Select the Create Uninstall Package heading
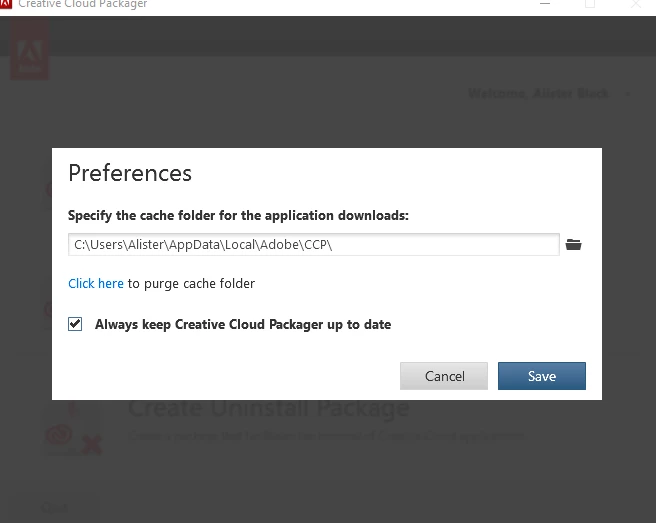Image resolution: width=656 pixels, height=523 pixels. click(269, 408)
